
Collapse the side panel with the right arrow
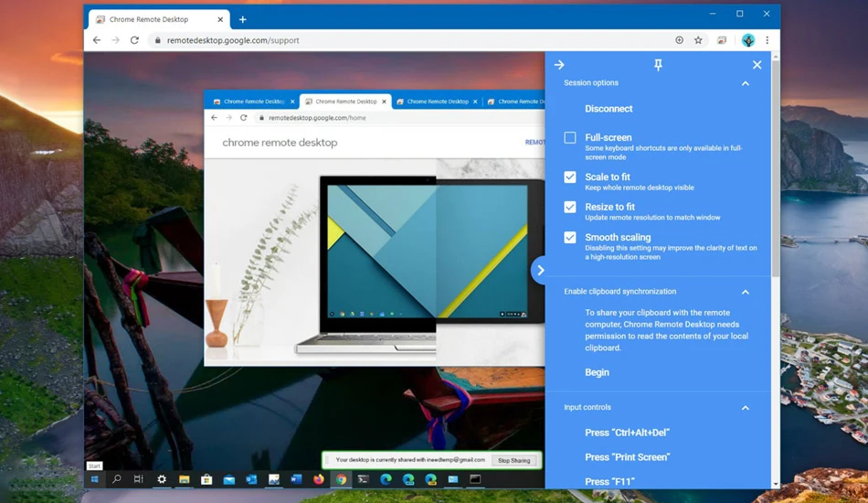click(x=559, y=65)
